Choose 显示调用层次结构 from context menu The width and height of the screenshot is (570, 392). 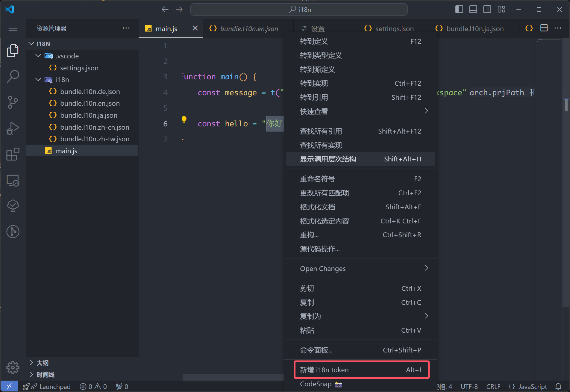(360, 159)
